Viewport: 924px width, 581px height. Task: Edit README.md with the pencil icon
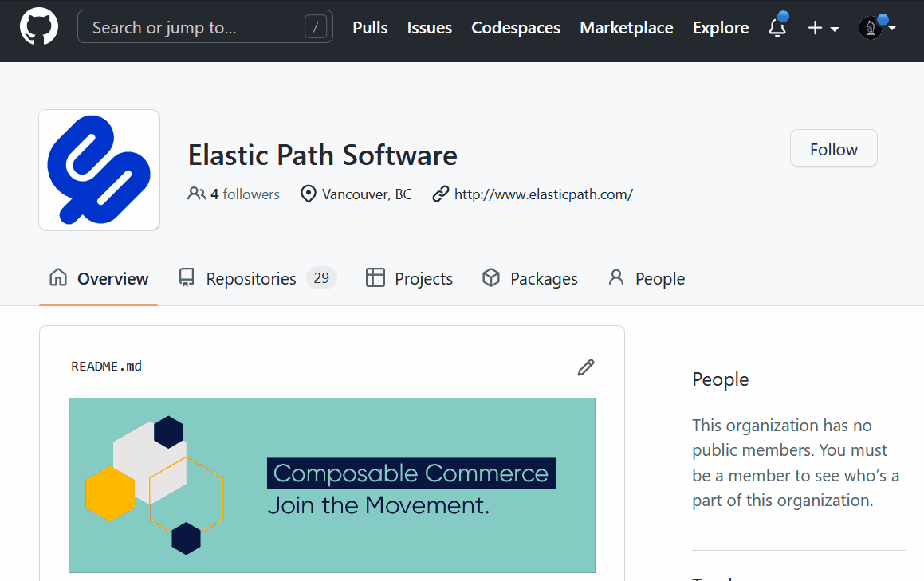(x=586, y=367)
